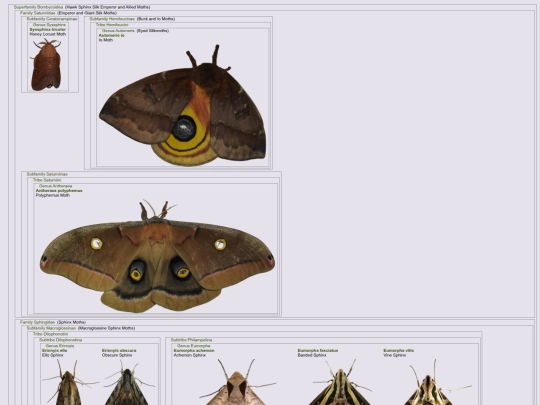Open the Achemon Sphinx moth photo
540x405 pixels.
point(237,382)
